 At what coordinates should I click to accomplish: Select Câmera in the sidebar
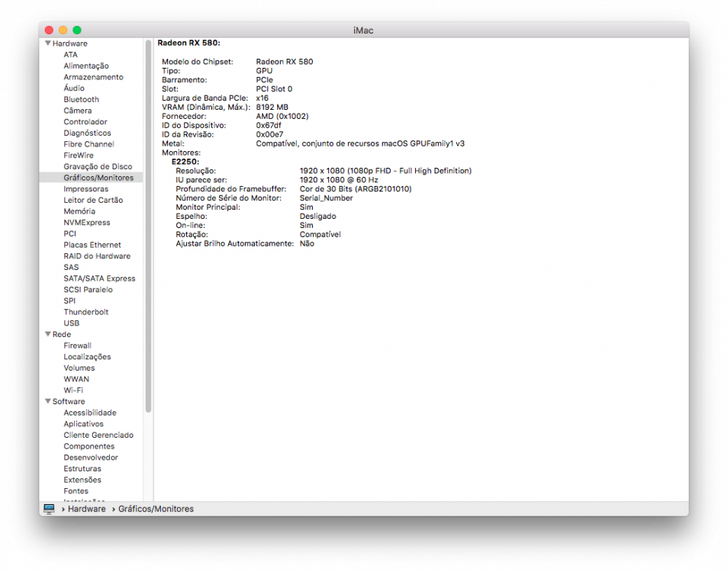tap(78, 111)
